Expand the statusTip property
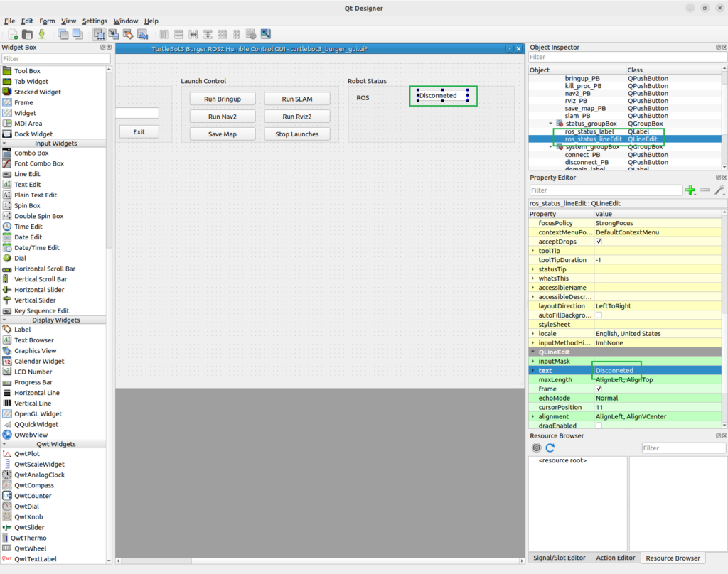The image size is (728, 574). tap(533, 269)
